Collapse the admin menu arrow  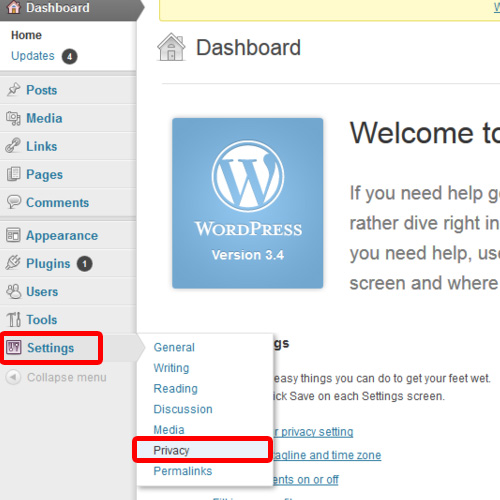point(13,377)
